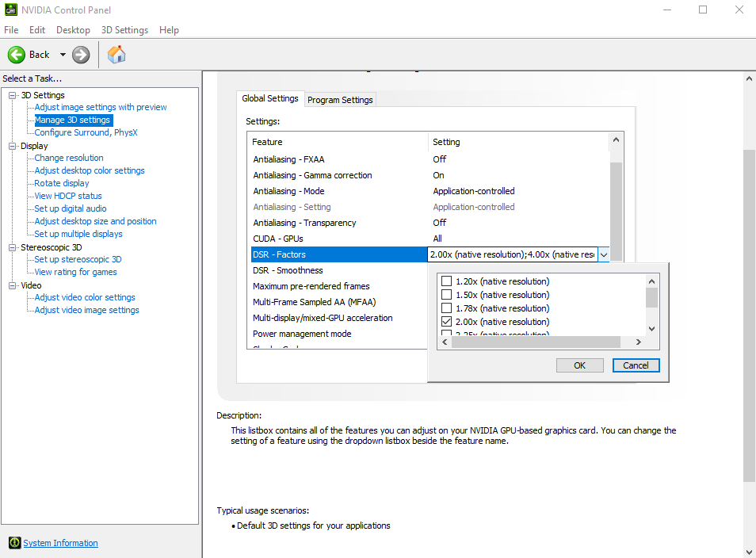Open the File menu

(11, 30)
